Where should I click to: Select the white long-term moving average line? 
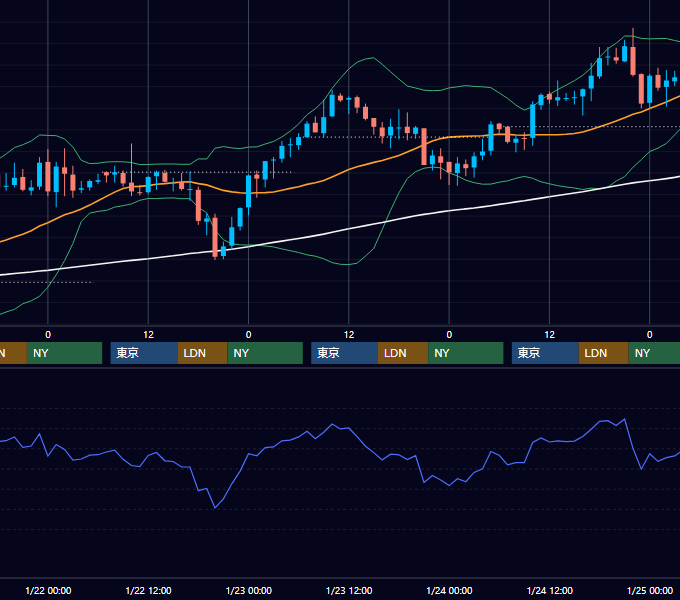point(347,230)
